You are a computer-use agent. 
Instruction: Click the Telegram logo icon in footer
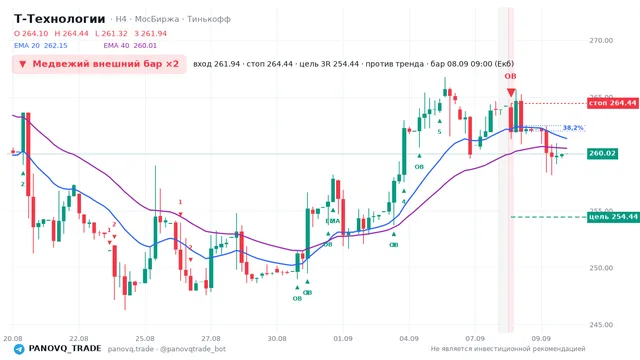point(19,349)
